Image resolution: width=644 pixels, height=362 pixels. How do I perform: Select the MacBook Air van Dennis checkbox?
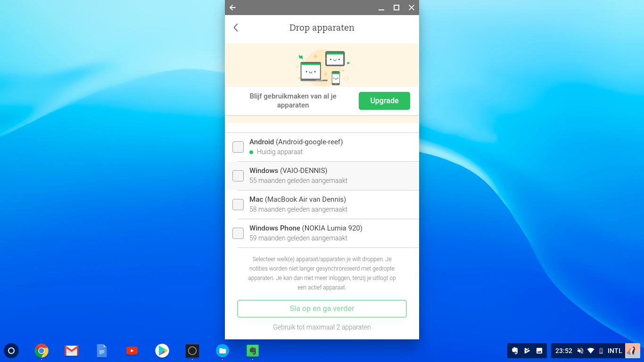click(x=238, y=205)
